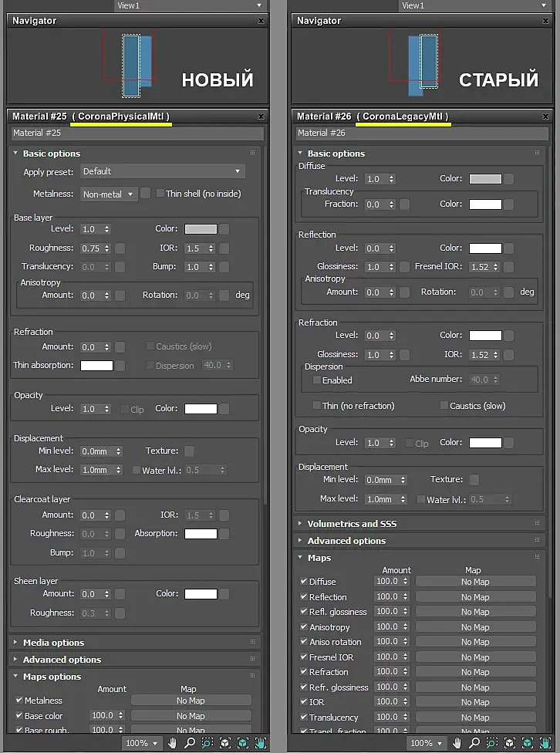
Task: Click Zoom Extents Selected icon in CoronaPhysicalMtl panel toolbar
Action: [x=242, y=743]
